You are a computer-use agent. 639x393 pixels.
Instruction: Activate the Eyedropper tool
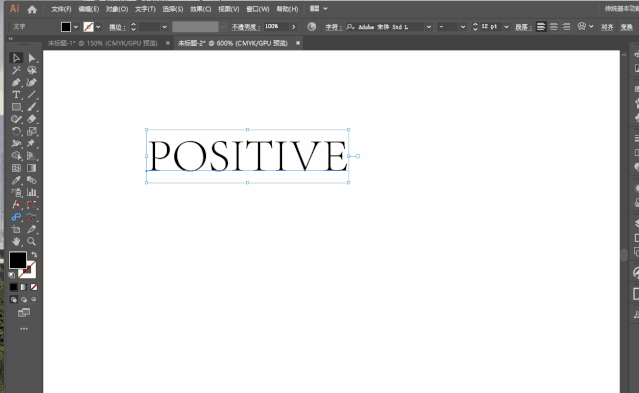[x=16, y=180]
